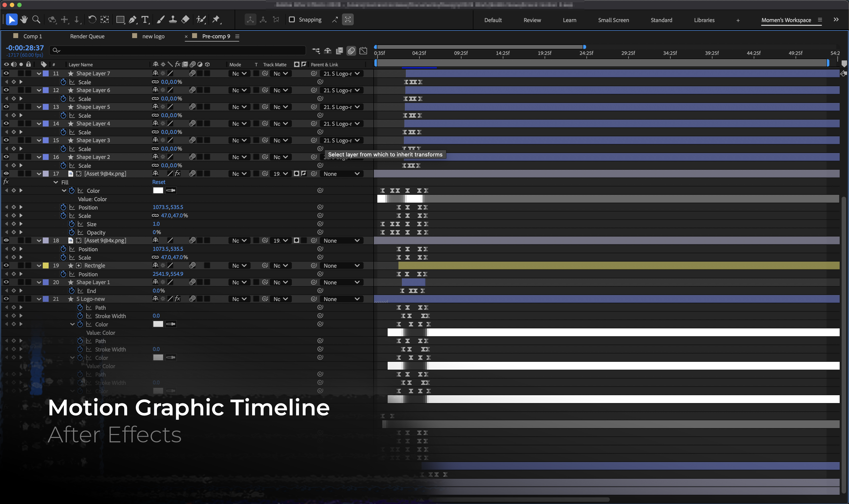Reset the Fill effect

159,182
